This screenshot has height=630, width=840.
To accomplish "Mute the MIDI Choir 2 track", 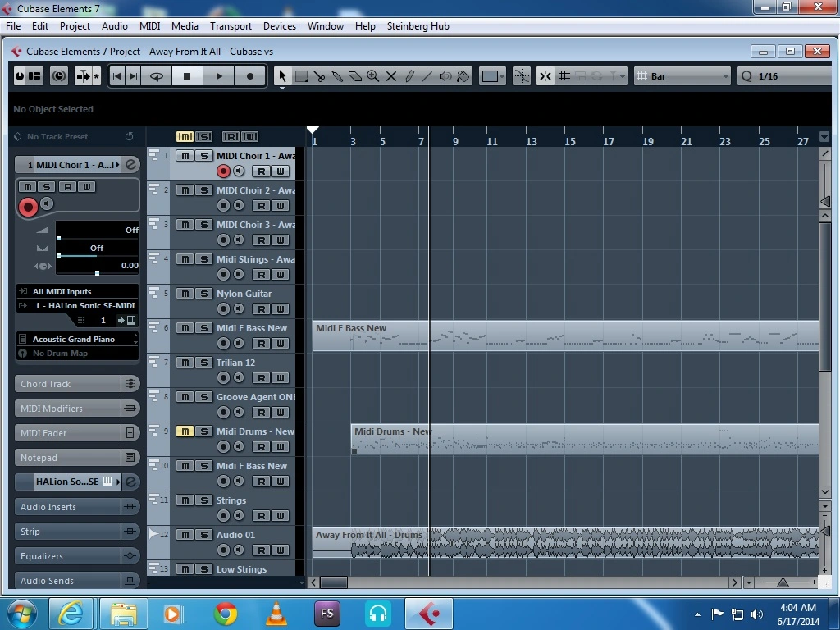I will coord(185,190).
